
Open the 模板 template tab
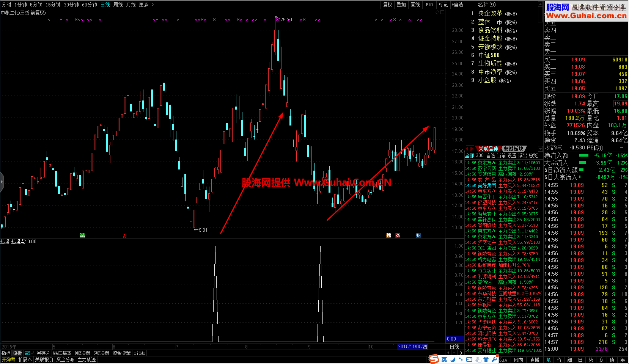(17, 353)
